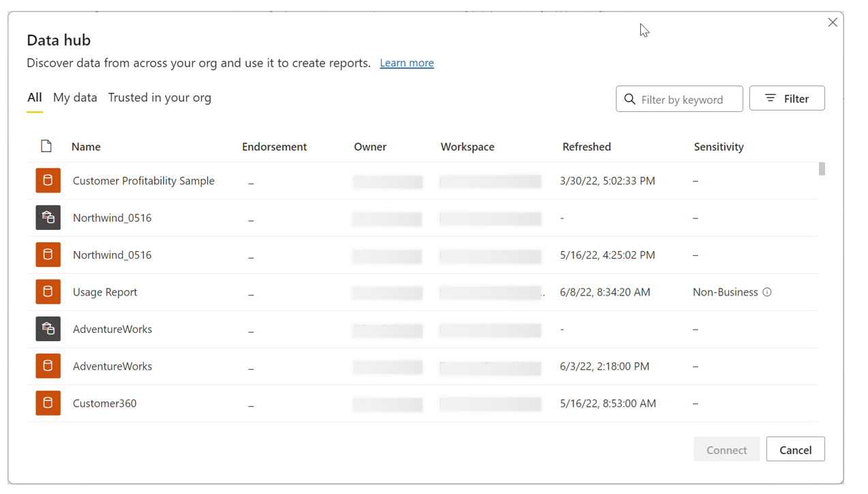Click the list vertical scrollbar thumb

pyautogui.click(x=822, y=169)
